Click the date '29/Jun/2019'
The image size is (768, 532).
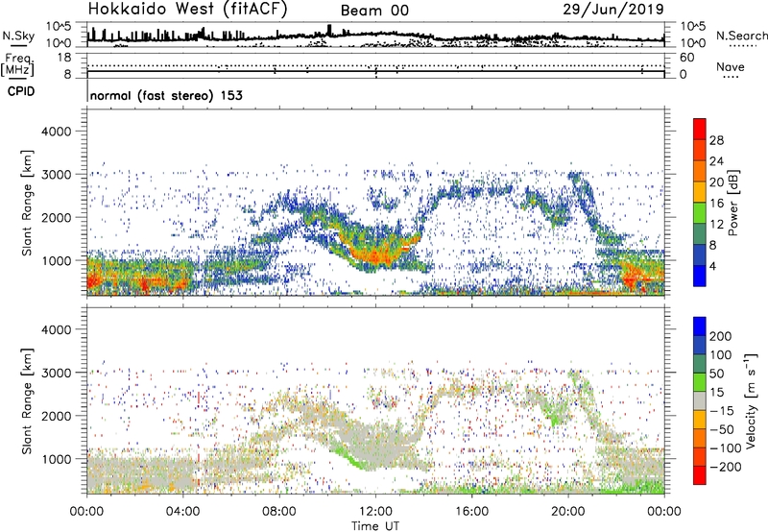(x=613, y=10)
